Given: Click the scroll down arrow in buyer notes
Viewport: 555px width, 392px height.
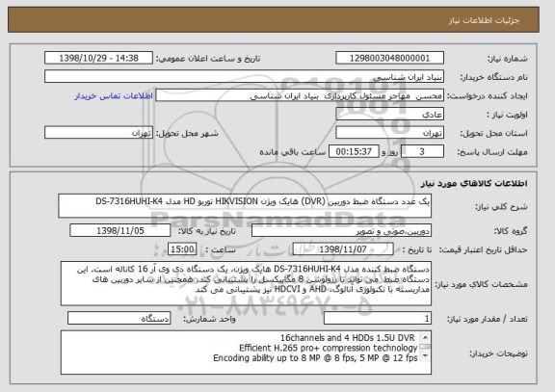Looking at the screenshot, I should (x=425, y=355).
